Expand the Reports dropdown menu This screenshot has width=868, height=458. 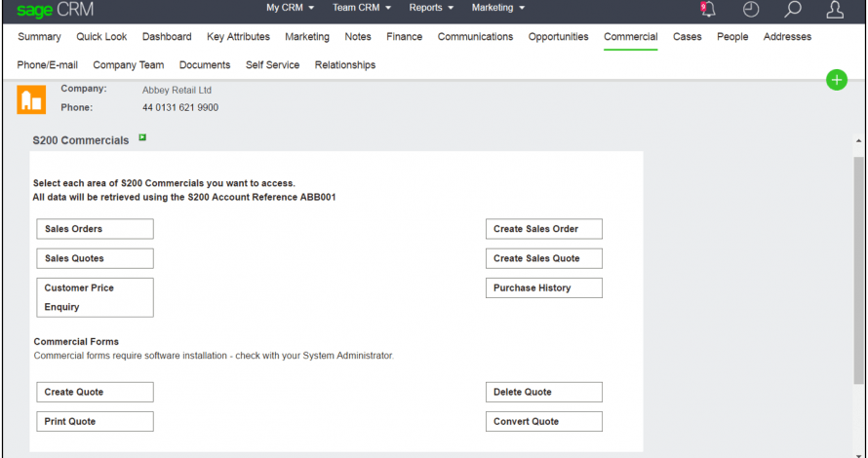click(x=431, y=8)
